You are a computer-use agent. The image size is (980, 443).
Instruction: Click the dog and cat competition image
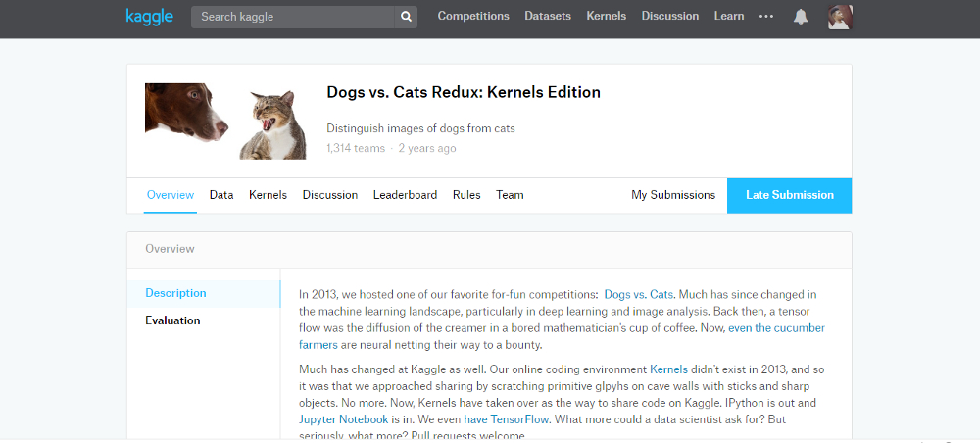pos(225,122)
